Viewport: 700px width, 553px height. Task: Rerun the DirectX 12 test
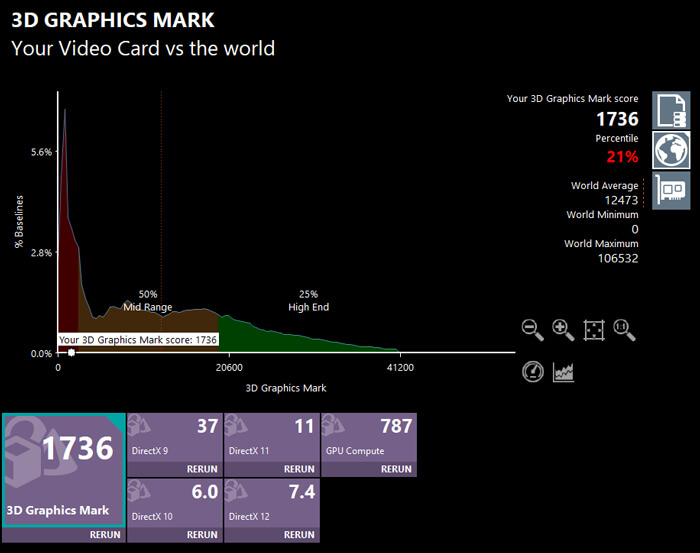coord(298,534)
